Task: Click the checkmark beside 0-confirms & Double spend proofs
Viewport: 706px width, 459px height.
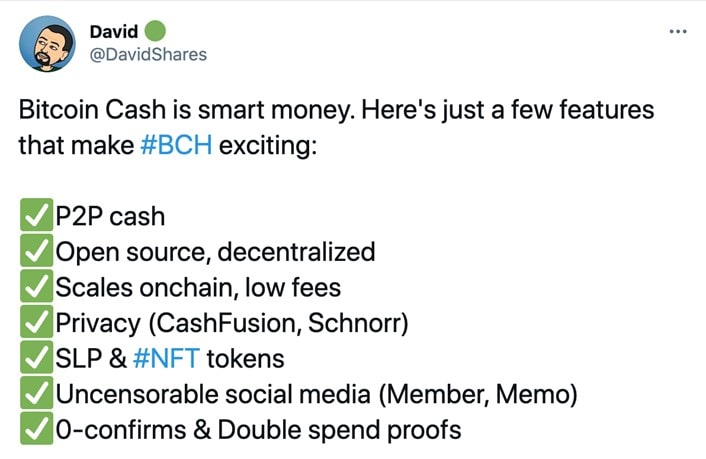Action: coord(36,428)
